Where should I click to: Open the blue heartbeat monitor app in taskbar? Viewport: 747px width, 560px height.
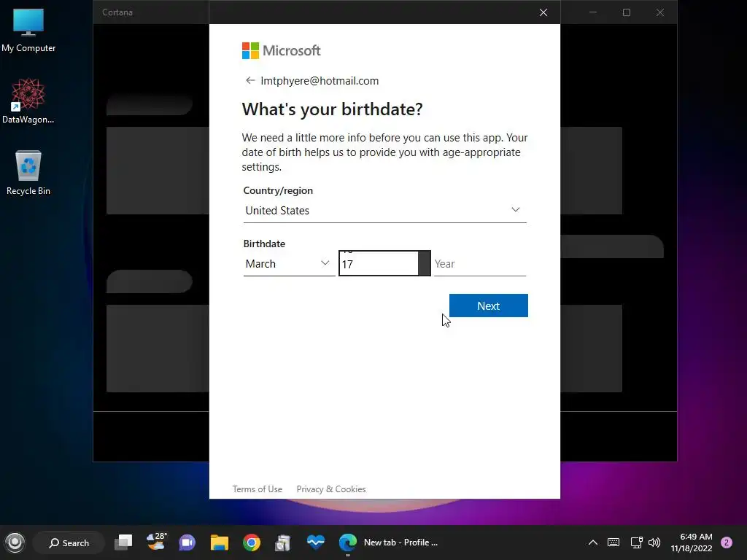pyautogui.click(x=315, y=542)
